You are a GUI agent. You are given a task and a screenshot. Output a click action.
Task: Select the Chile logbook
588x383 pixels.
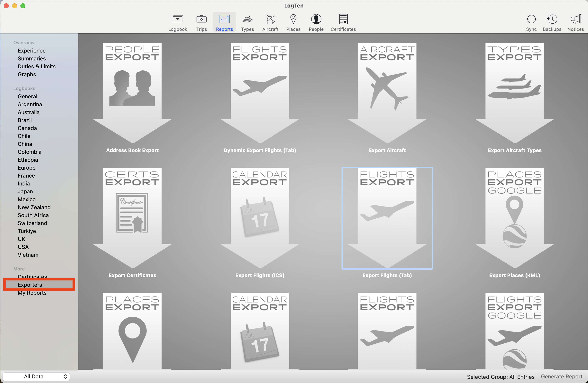point(24,136)
